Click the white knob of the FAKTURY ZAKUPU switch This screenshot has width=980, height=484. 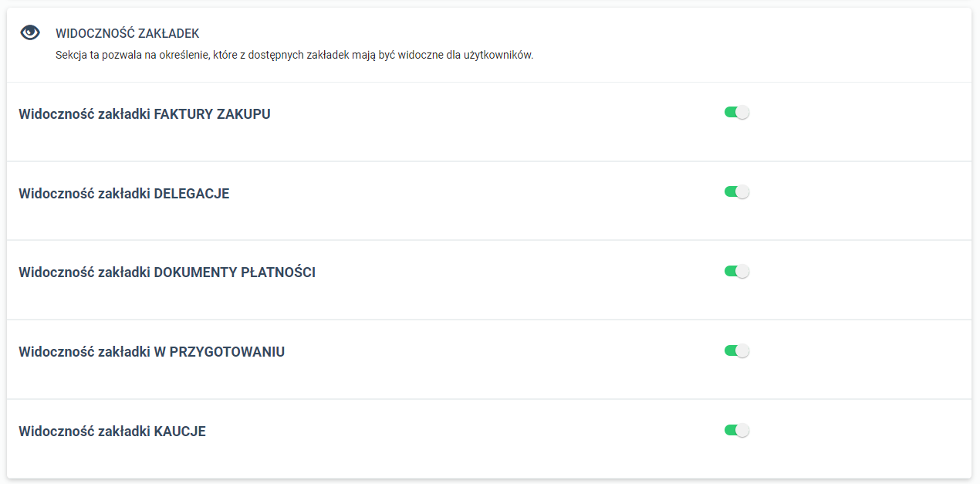(742, 113)
